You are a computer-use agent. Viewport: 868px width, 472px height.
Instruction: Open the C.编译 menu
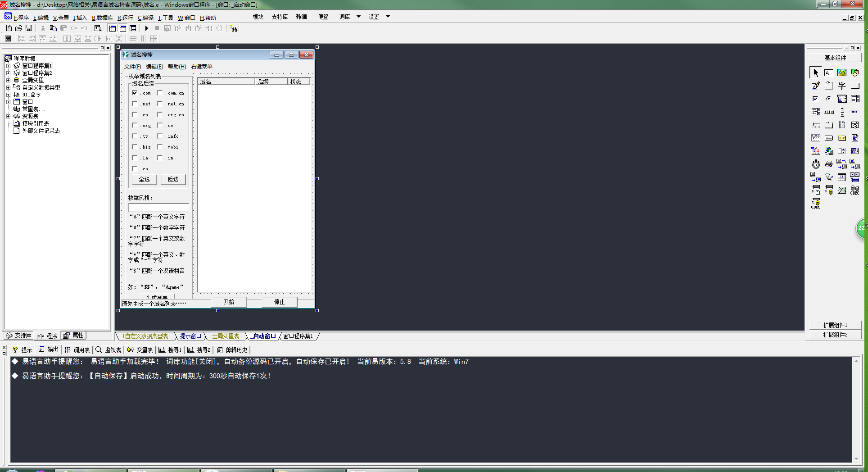click(x=145, y=18)
